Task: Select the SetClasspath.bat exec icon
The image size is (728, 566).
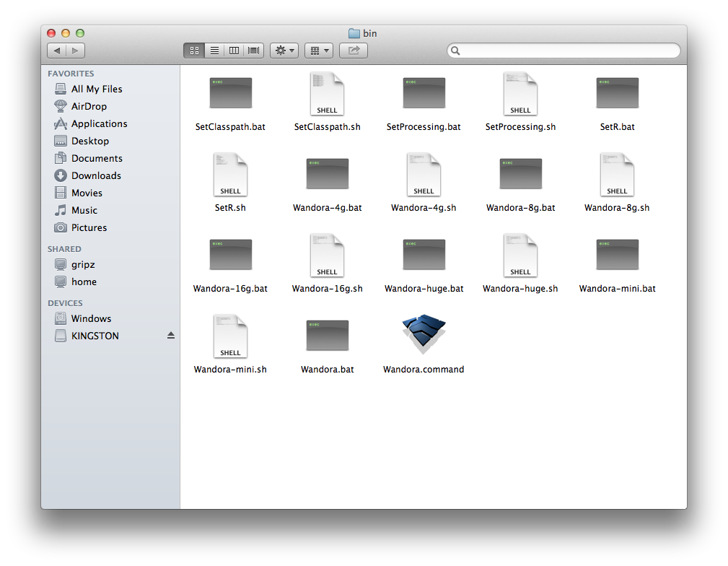Action: pyautogui.click(x=230, y=93)
